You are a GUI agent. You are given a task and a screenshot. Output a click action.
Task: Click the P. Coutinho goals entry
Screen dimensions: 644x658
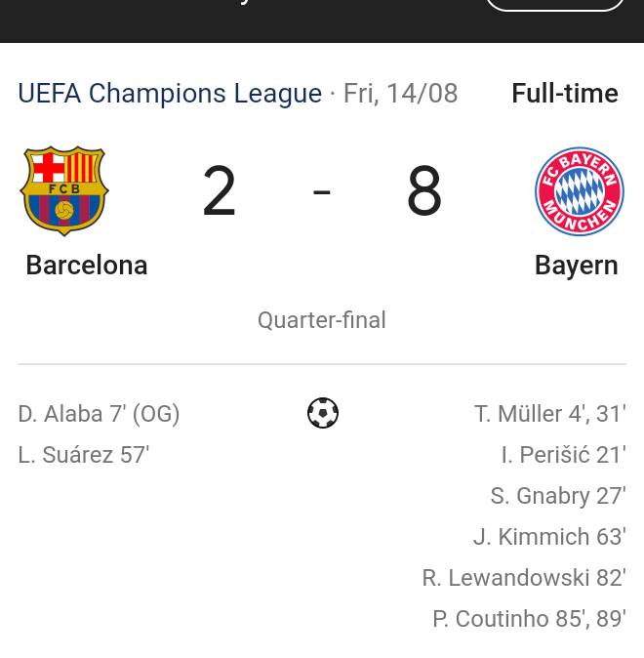[529, 619]
